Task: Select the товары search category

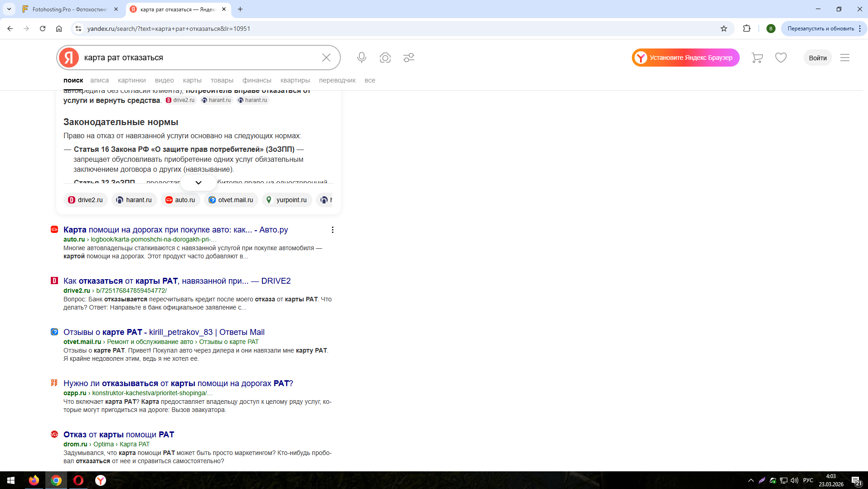Action: pyautogui.click(x=222, y=80)
